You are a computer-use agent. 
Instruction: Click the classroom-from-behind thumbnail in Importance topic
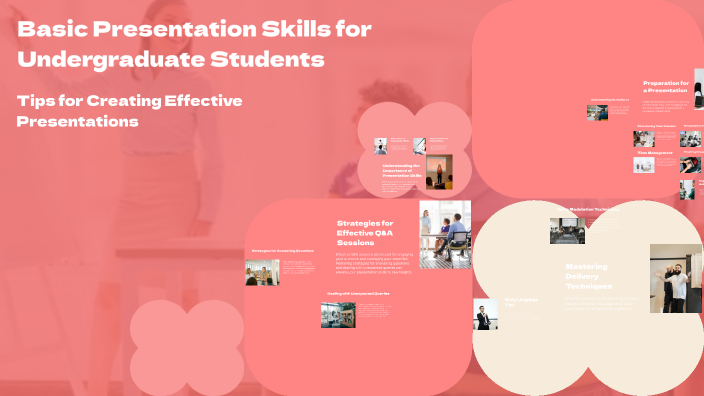pyautogui.click(x=380, y=146)
